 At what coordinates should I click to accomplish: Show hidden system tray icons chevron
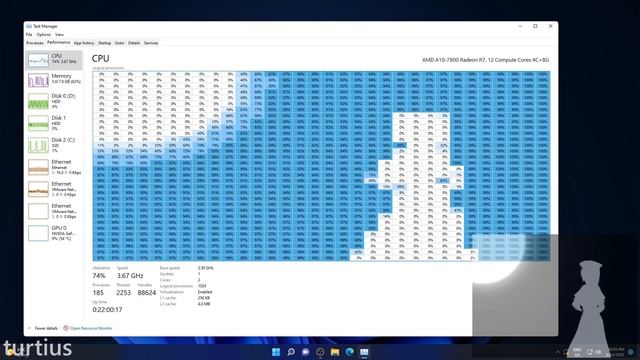[x=558, y=352]
